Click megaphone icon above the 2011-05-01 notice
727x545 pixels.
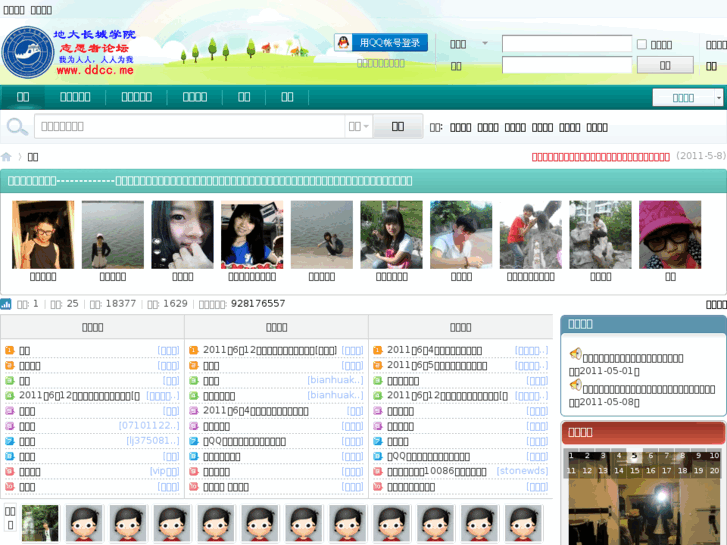click(575, 354)
